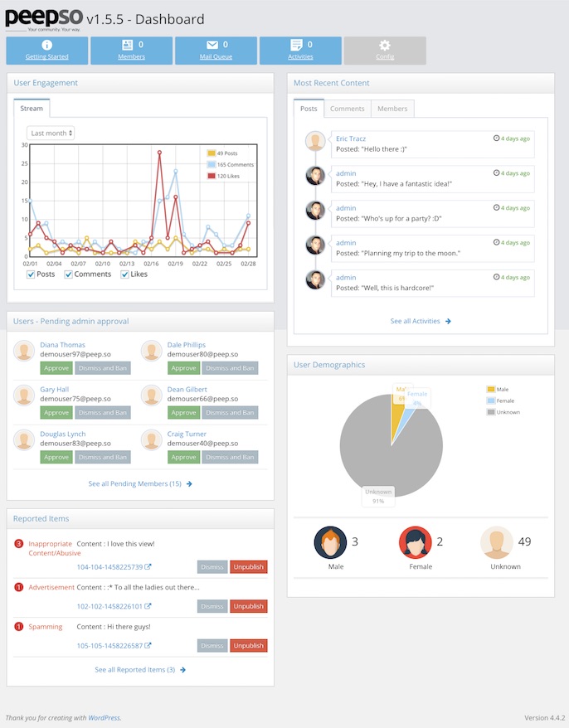Toggle the Likes checkbox under the chart
Image resolution: width=569 pixels, height=728 pixels.
click(124, 274)
